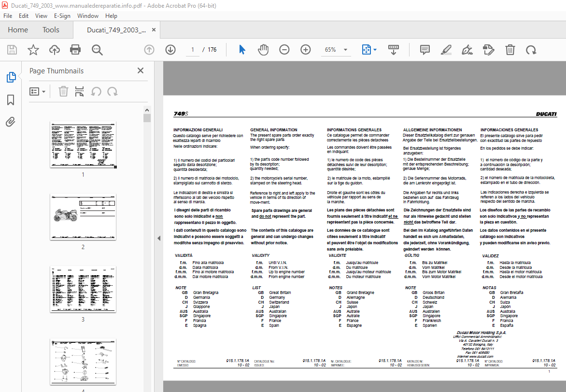The image size is (566, 392).
Task: Click the GÜLTIG heading in document
Action: (x=412, y=255)
